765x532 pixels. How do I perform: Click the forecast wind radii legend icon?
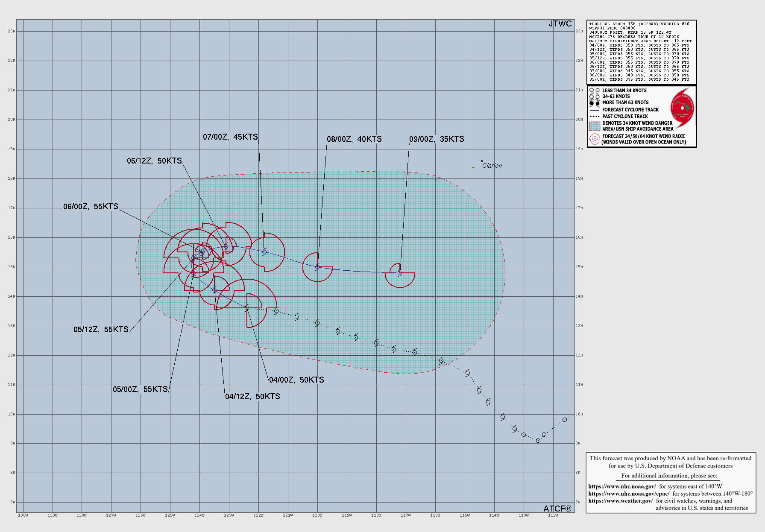tap(595, 139)
